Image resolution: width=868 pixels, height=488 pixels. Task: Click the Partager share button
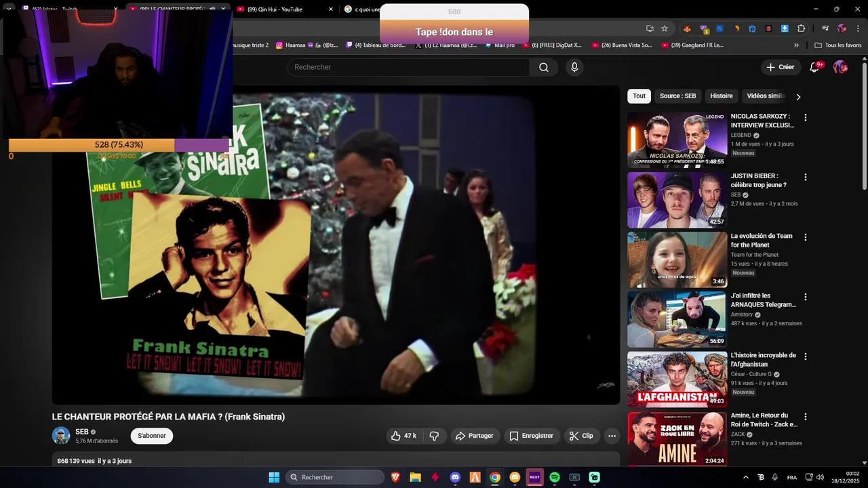tap(475, 436)
